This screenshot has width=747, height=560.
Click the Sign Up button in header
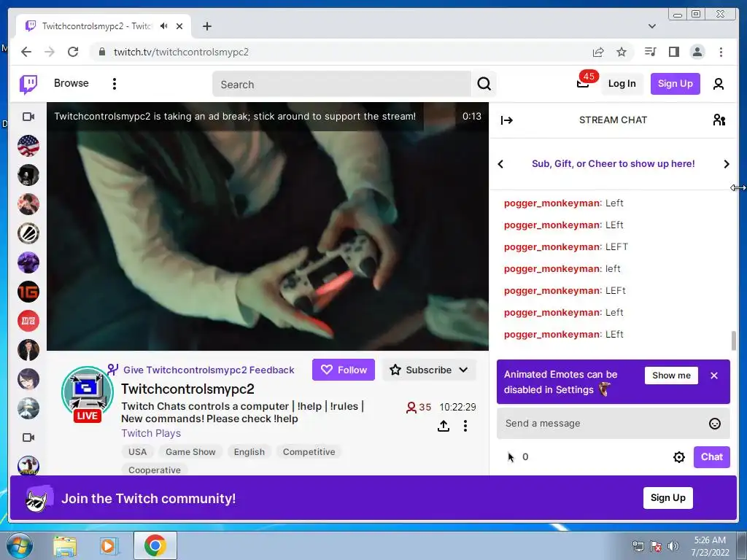675,84
